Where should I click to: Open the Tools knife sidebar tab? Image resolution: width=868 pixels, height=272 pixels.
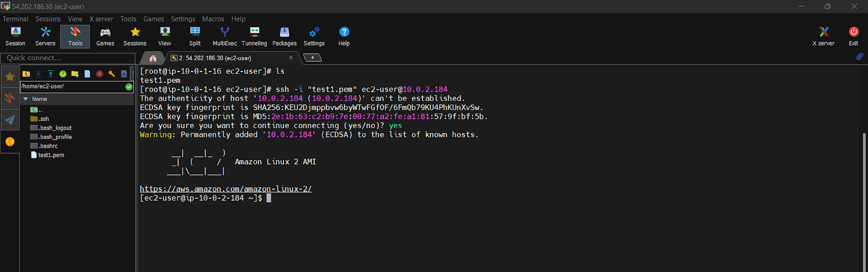tap(10, 98)
